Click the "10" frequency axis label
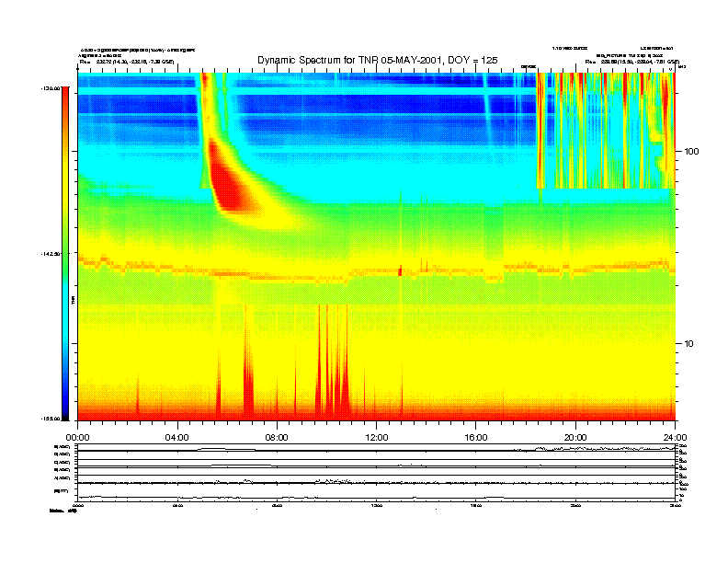 coord(689,344)
